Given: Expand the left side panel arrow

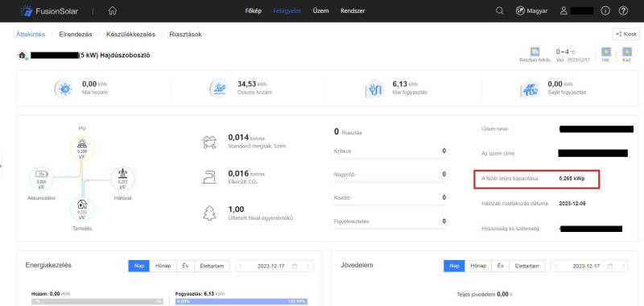Looking at the screenshot, I should [x=2, y=166].
